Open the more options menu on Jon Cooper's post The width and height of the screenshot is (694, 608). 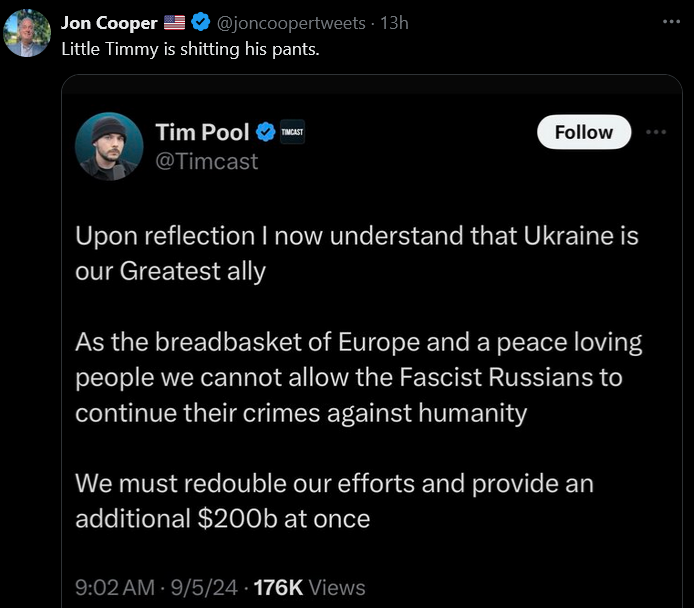(671, 21)
